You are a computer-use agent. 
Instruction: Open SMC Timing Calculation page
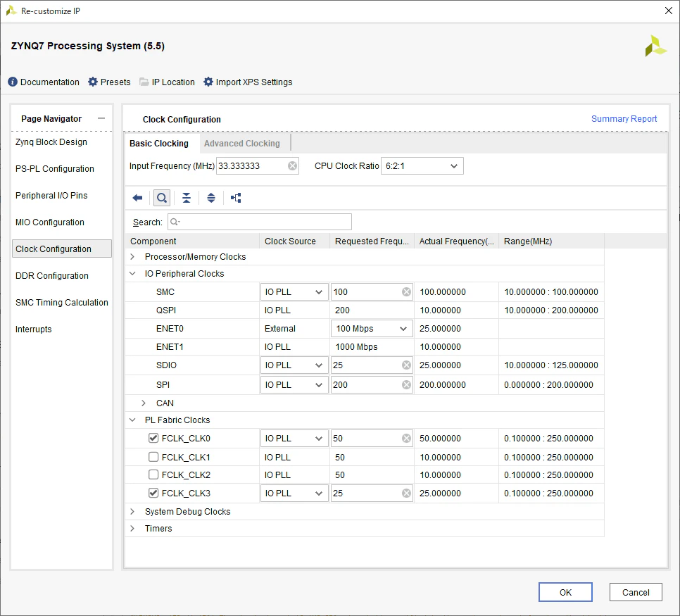(61, 303)
